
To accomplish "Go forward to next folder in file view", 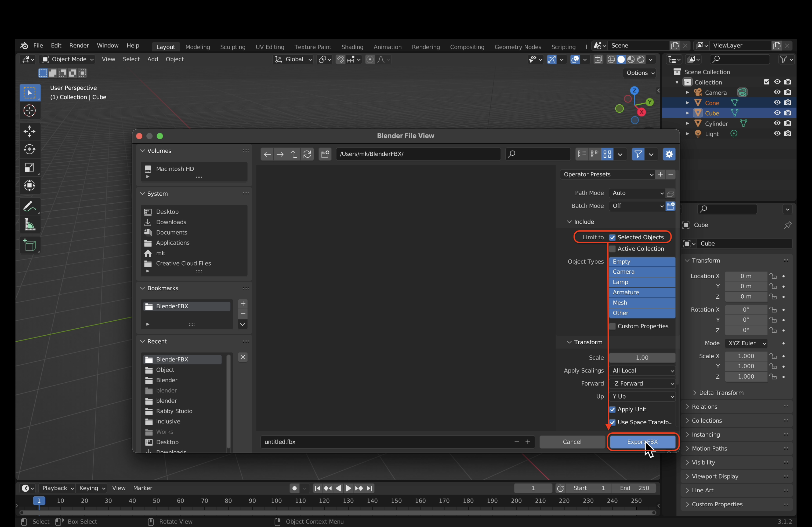I will coord(280,154).
